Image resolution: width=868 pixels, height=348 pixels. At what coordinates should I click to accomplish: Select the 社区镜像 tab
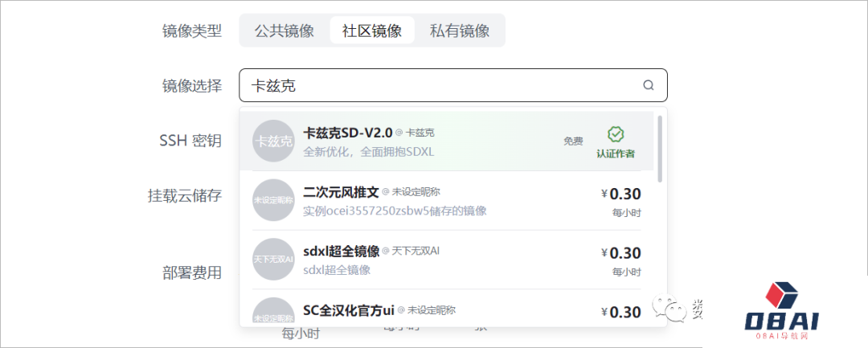372,31
